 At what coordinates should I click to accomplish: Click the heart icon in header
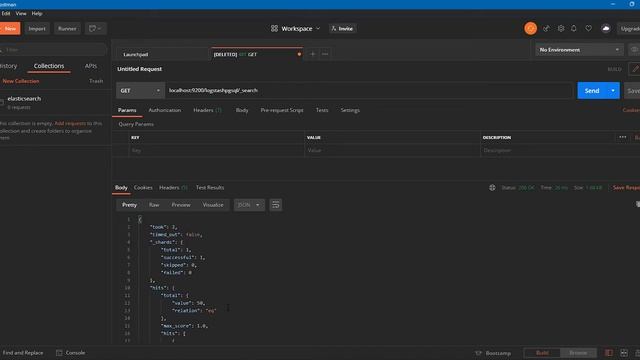click(589, 29)
